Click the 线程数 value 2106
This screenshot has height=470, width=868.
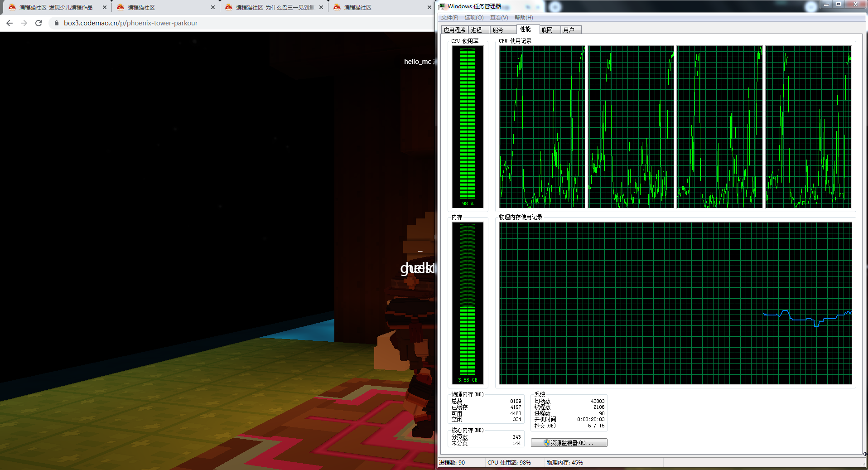pos(599,407)
